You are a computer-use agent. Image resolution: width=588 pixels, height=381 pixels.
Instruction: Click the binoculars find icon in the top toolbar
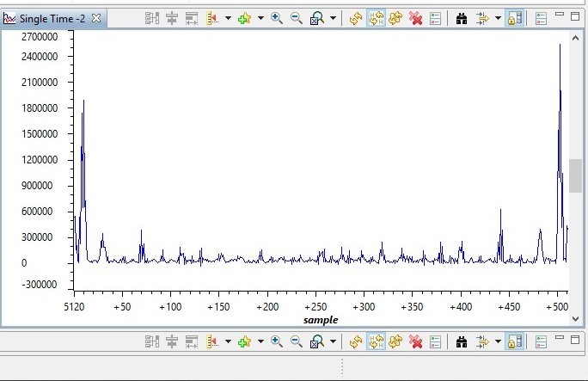[462, 18]
